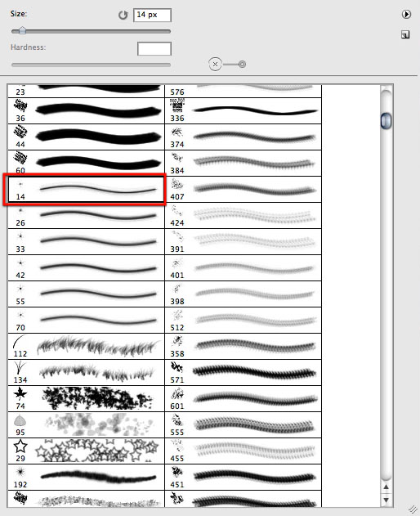Select brush preset 455
Image resolution: width=420 pixels, height=516 pixels.
tap(243, 451)
